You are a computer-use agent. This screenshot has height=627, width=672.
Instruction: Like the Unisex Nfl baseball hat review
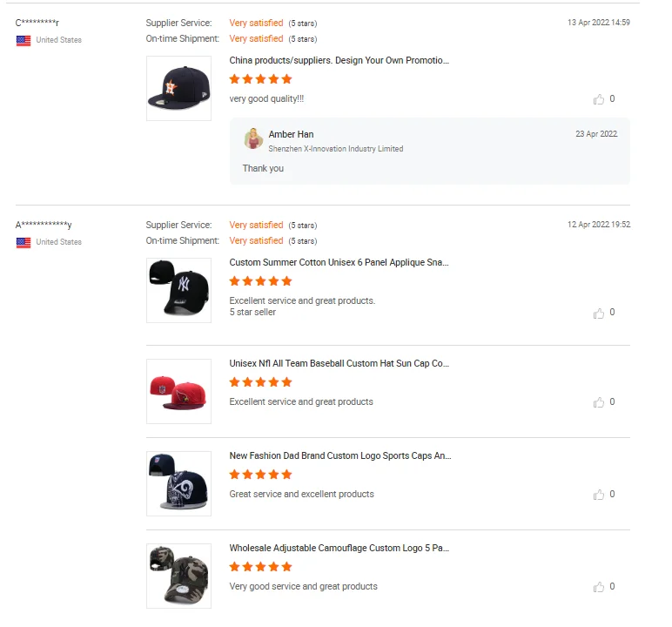click(x=599, y=402)
